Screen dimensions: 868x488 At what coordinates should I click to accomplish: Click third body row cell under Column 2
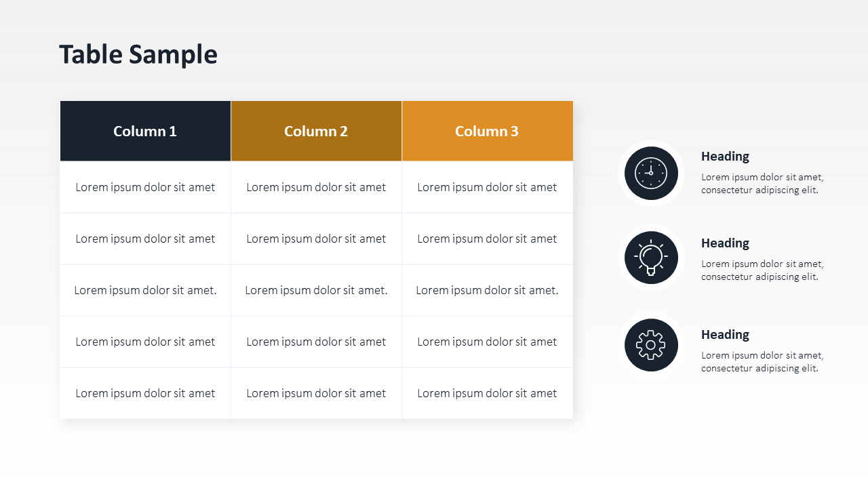pos(316,290)
